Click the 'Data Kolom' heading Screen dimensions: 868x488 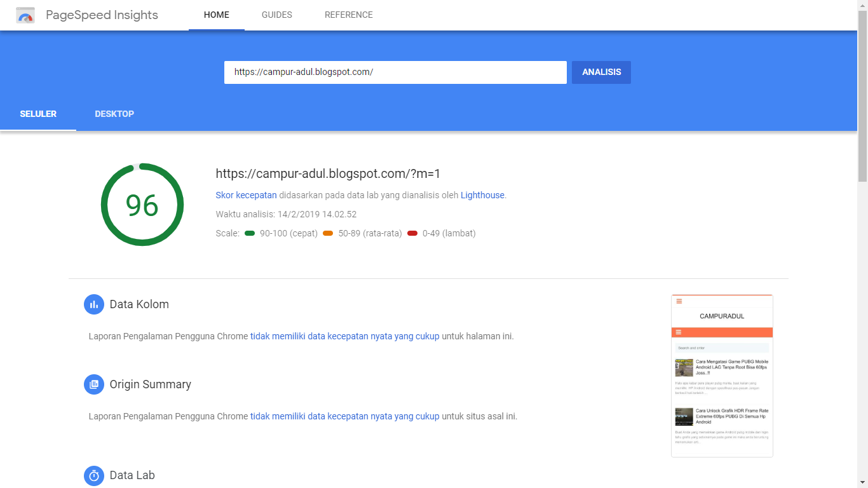[x=139, y=304]
